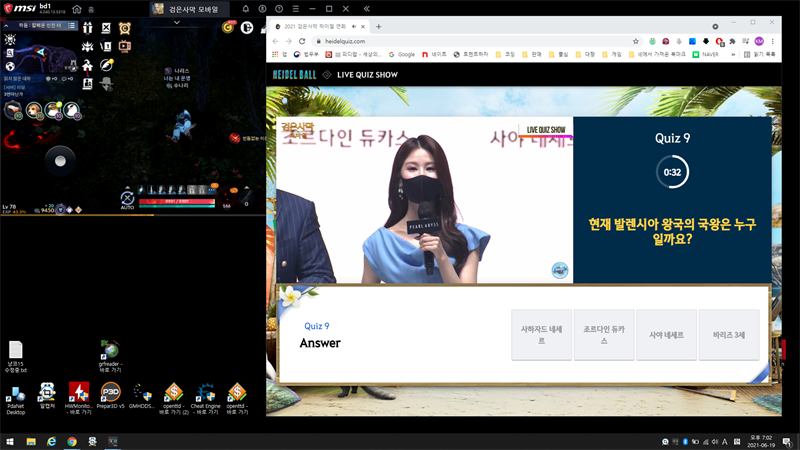Screen dimensions: 800x450
Task: Click the emulator help question-mark icon
Action: coord(278,9)
